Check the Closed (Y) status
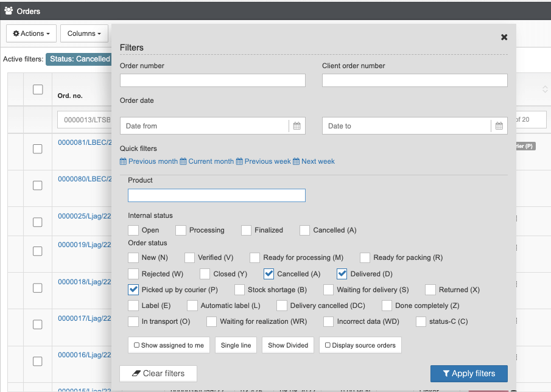551x392 pixels. pos(205,274)
